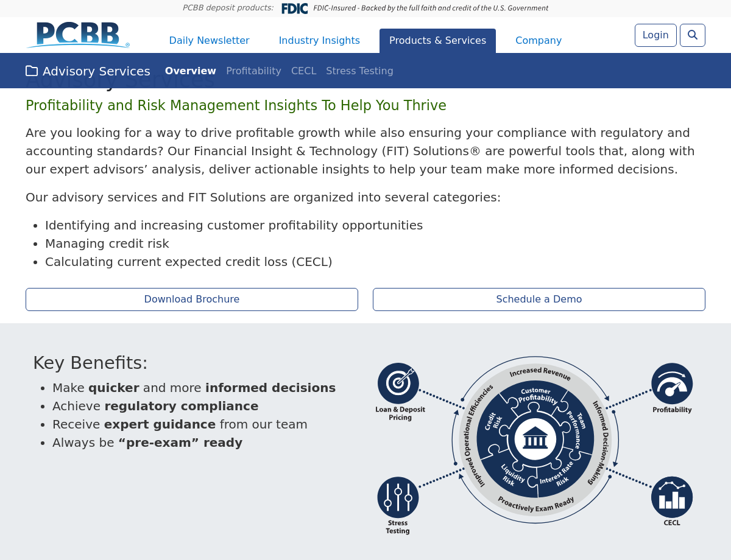The width and height of the screenshot is (731, 560).
Task: Click the search magnifier icon
Action: [692, 35]
